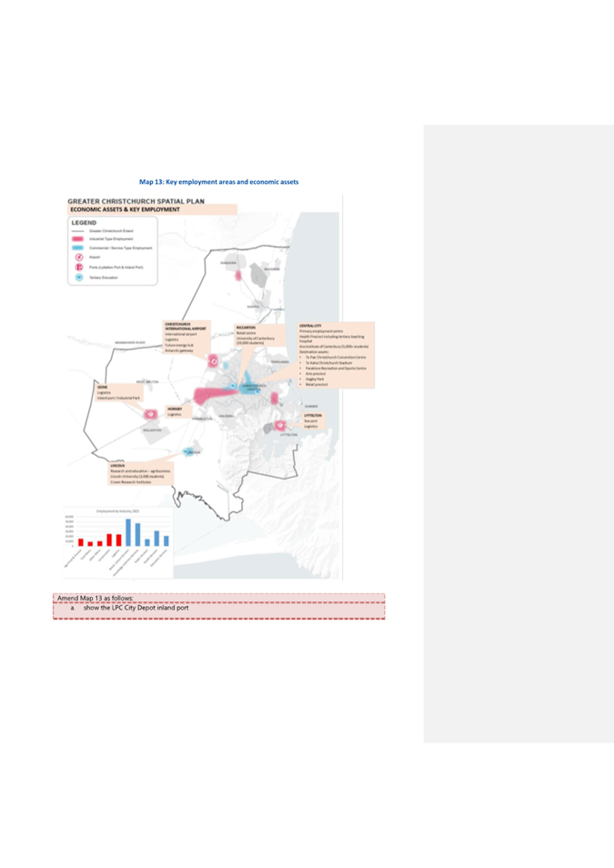Click the 'Map 13: Key employment areas' heading
The width and height of the screenshot is (614, 868).
point(218,182)
